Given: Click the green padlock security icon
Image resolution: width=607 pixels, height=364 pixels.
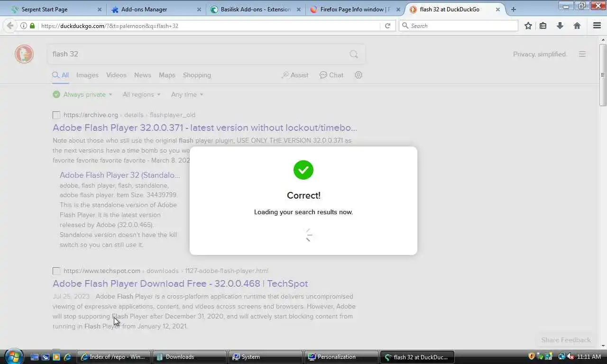Looking at the screenshot, I should (32, 26).
